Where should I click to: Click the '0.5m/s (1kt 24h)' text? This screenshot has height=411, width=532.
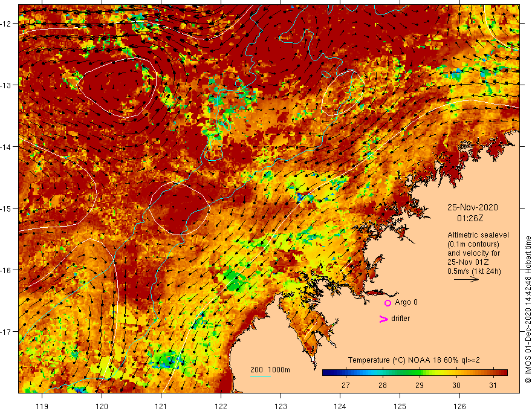[474, 271]
